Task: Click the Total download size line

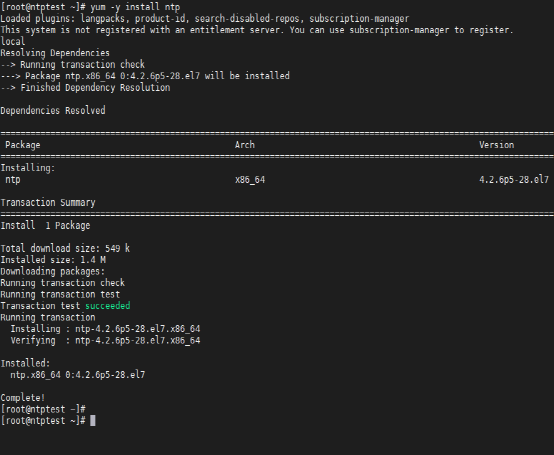Action: pos(65,248)
